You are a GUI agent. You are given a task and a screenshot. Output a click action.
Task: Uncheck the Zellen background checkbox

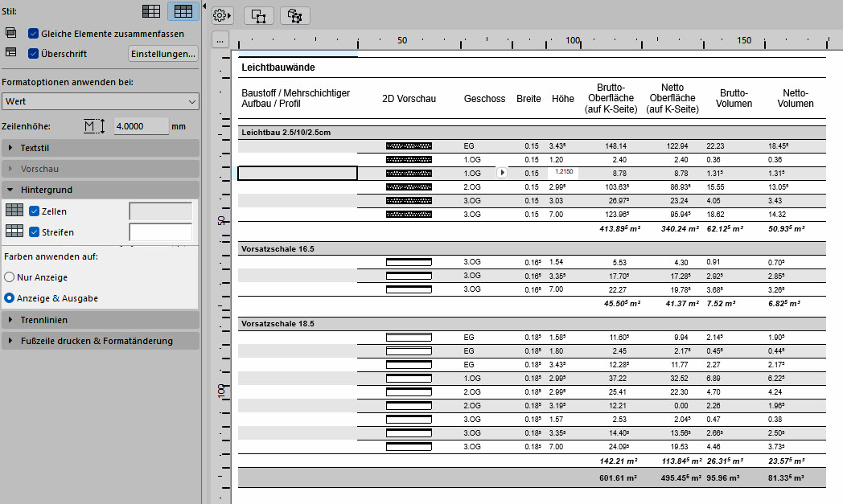(x=34, y=211)
